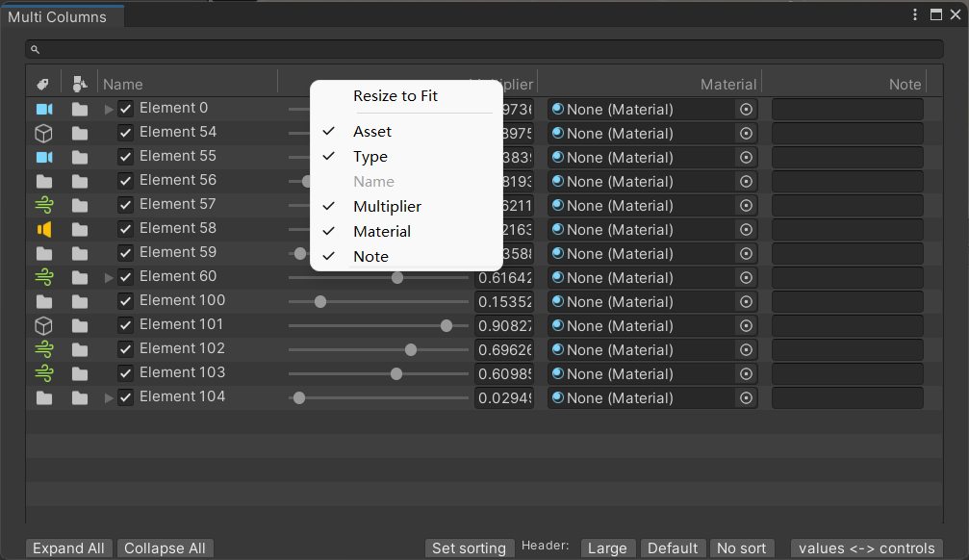This screenshot has height=560, width=969.
Task: Click the type folder icon for Element 104
Action: tap(80, 398)
